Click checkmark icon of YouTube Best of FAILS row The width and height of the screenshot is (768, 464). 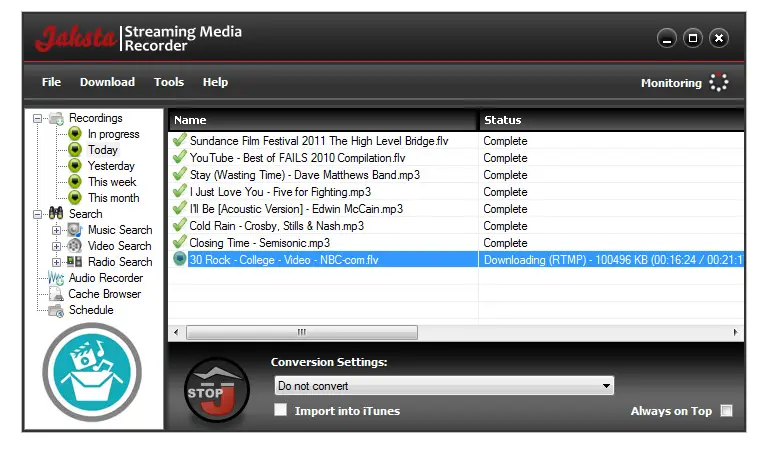pos(179,157)
